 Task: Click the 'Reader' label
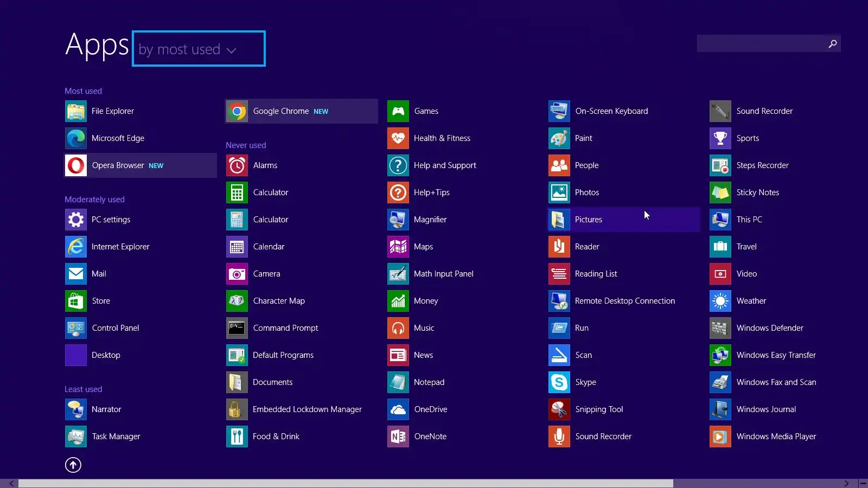point(587,247)
